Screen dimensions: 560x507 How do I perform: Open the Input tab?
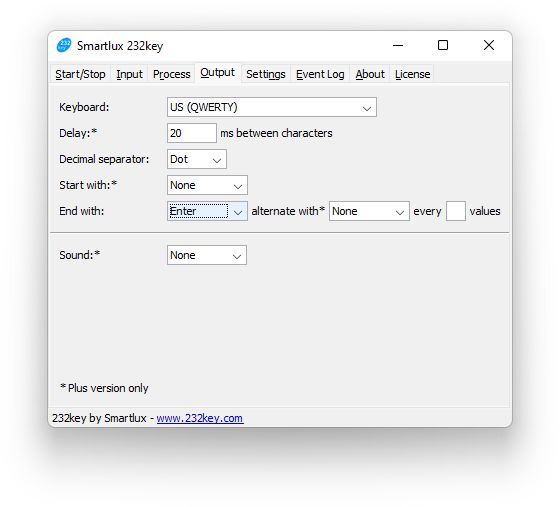click(129, 74)
